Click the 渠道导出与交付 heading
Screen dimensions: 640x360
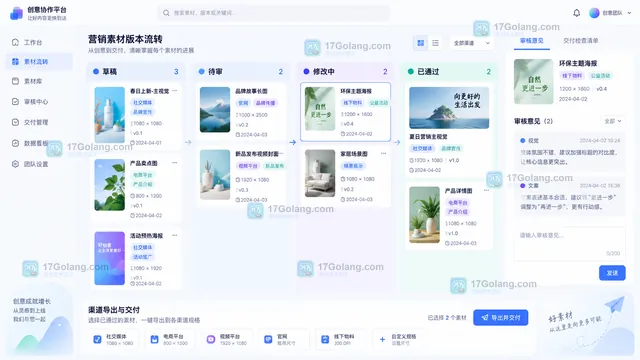pos(114,310)
